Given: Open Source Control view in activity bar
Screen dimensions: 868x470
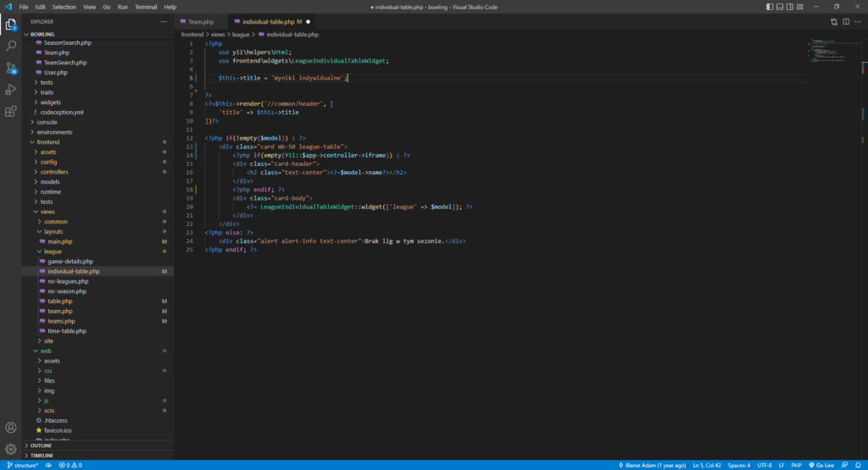Looking at the screenshot, I should click(x=10, y=68).
